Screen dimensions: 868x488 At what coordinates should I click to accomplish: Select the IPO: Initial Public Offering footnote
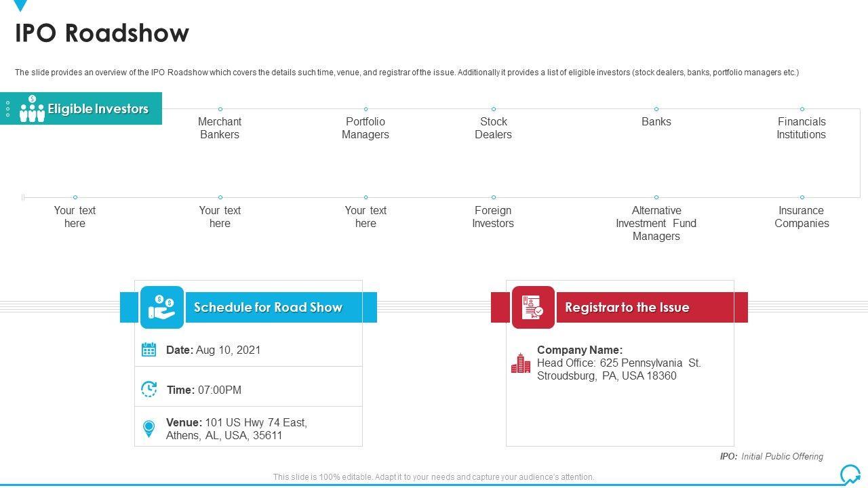click(772, 457)
